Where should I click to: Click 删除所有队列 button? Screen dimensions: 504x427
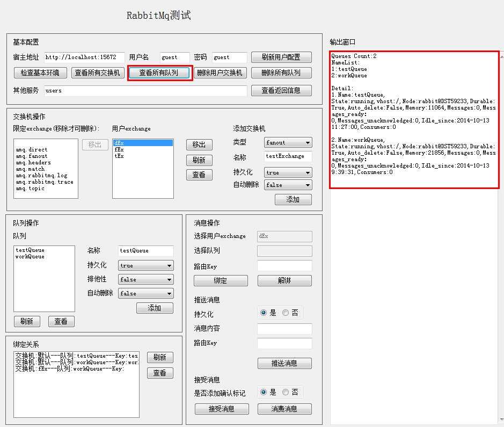[x=281, y=73]
